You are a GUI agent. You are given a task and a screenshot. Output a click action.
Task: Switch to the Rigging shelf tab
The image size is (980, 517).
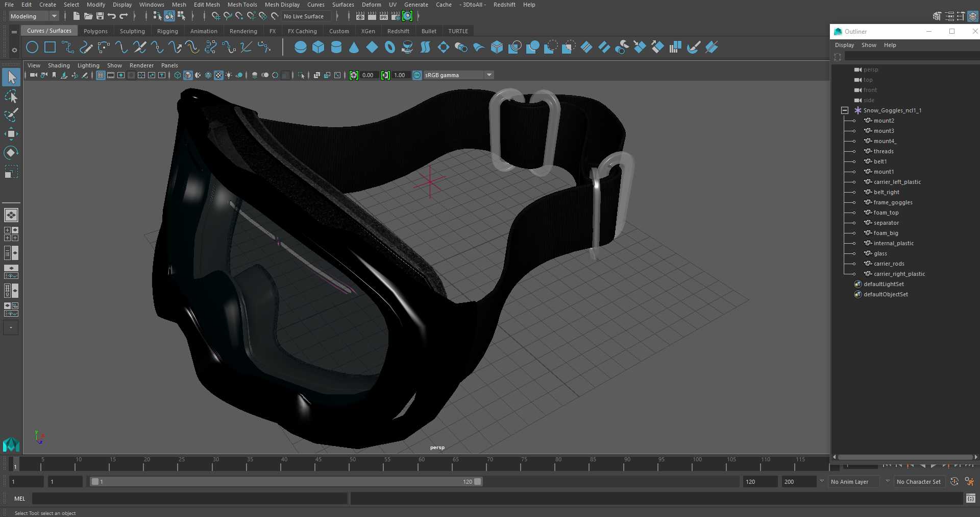pyautogui.click(x=167, y=31)
